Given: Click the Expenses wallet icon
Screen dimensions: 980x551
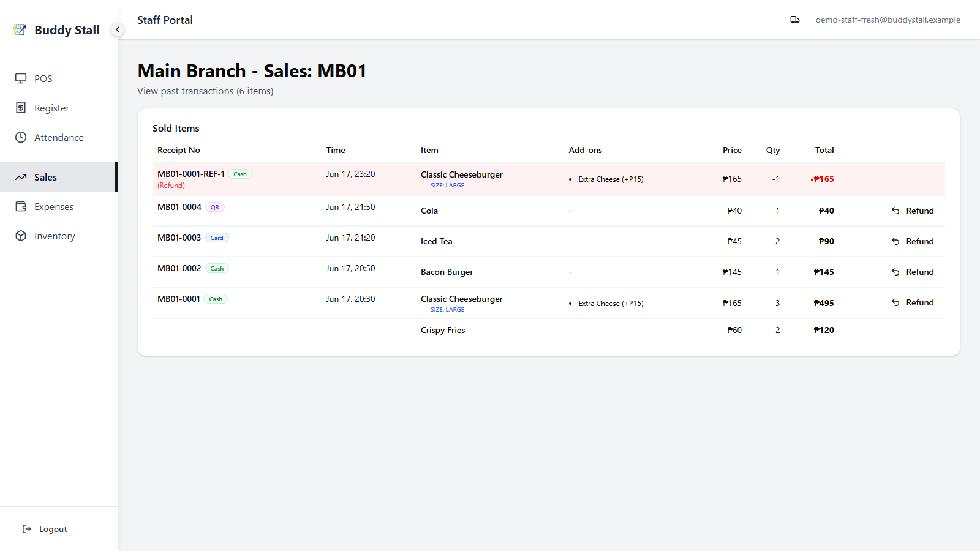Looking at the screenshot, I should coord(21,206).
